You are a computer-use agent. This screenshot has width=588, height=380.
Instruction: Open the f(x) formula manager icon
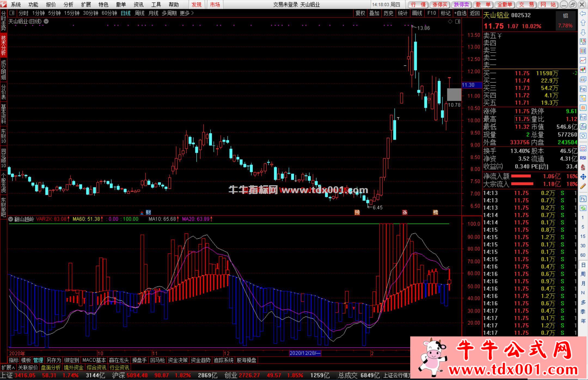(x=583, y=126)
